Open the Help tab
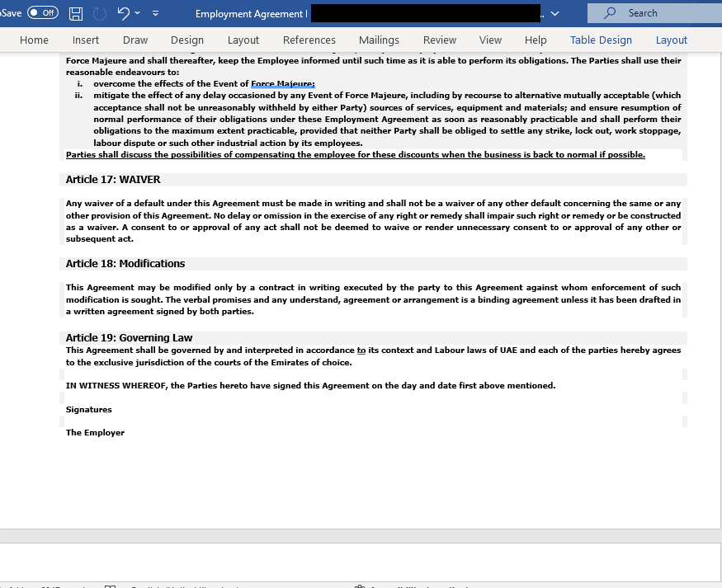Viewport: 722px width, 588px height. [536, 40]
